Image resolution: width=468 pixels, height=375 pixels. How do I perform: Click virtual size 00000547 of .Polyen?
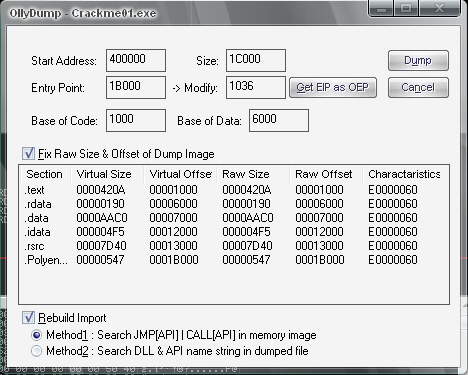[x=100, y=260]
